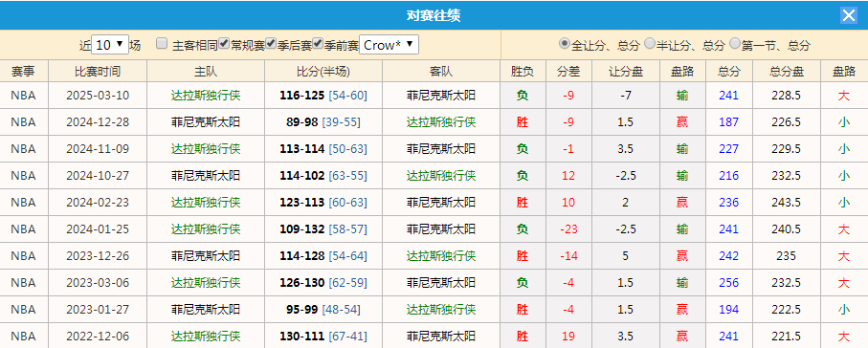Click the 分差 column header
Viewport: 868px width, 348px height.
[x=568, y=72]
